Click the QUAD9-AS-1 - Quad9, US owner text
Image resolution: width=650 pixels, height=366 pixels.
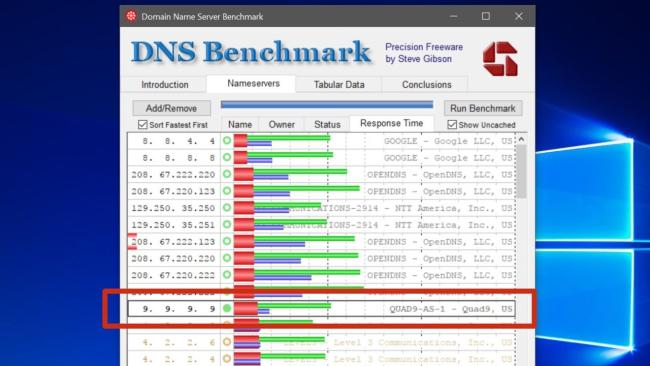[x=451, y=309]
